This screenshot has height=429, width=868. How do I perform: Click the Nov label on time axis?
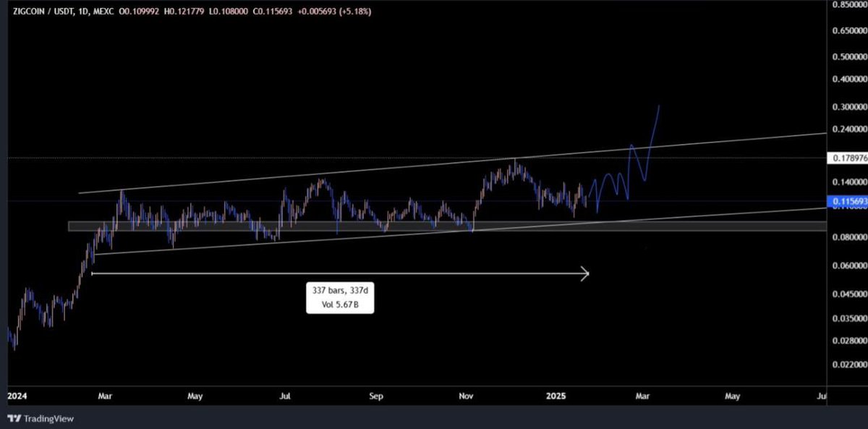click(467, 396)
